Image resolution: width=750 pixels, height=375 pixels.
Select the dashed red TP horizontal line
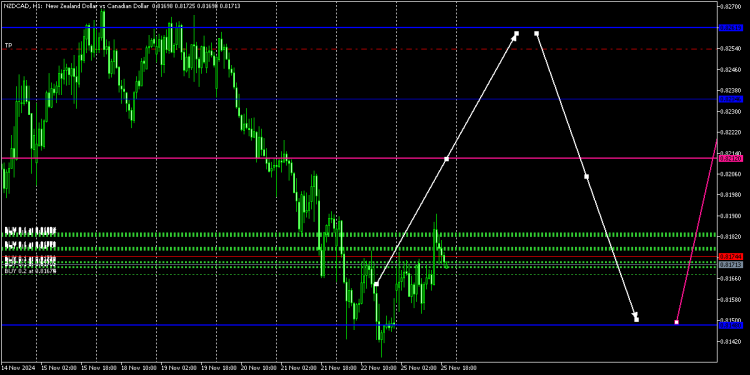[x=359, y=49]
